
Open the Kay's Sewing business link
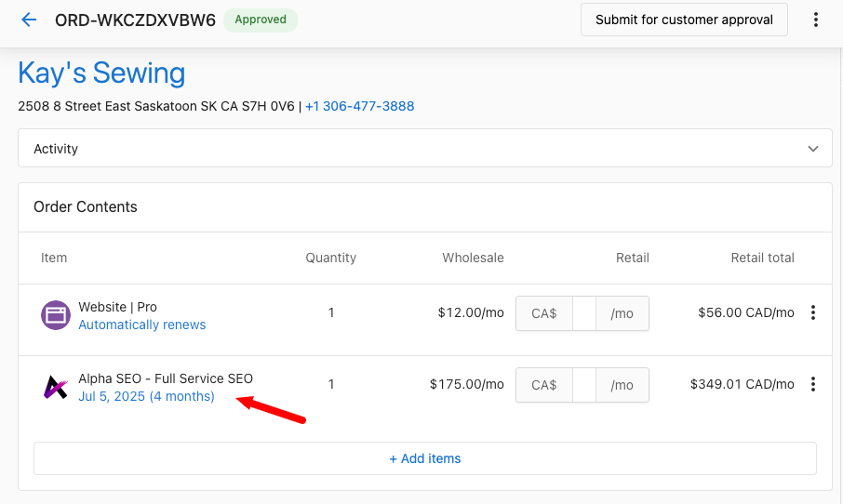tap(101, 73)
